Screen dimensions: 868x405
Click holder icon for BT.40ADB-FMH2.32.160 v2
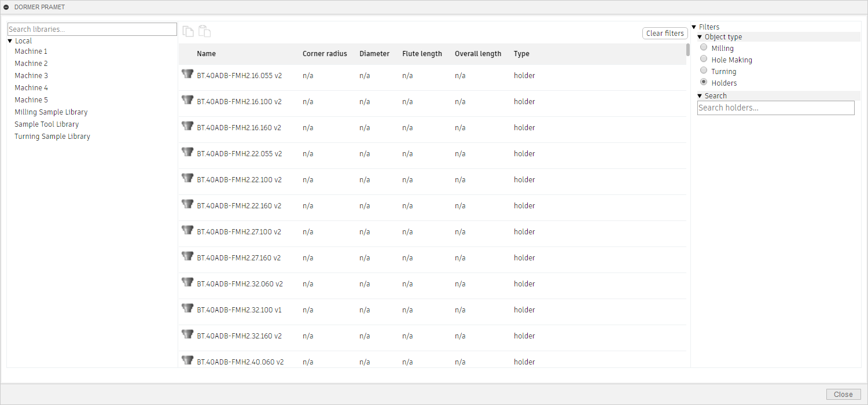coord(187,334)
